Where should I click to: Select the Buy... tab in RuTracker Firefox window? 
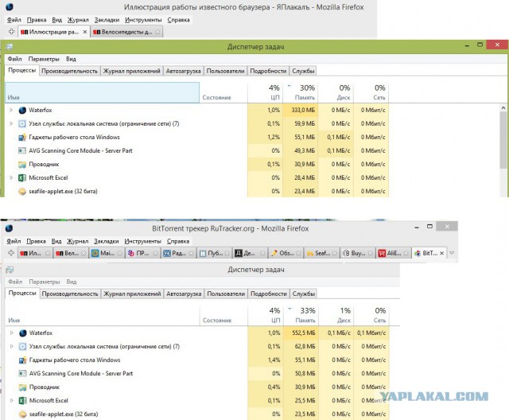tap(357, 253)
